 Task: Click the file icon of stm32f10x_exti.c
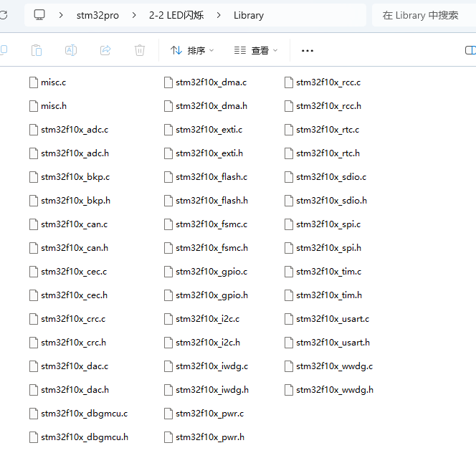tap(168, 130)
